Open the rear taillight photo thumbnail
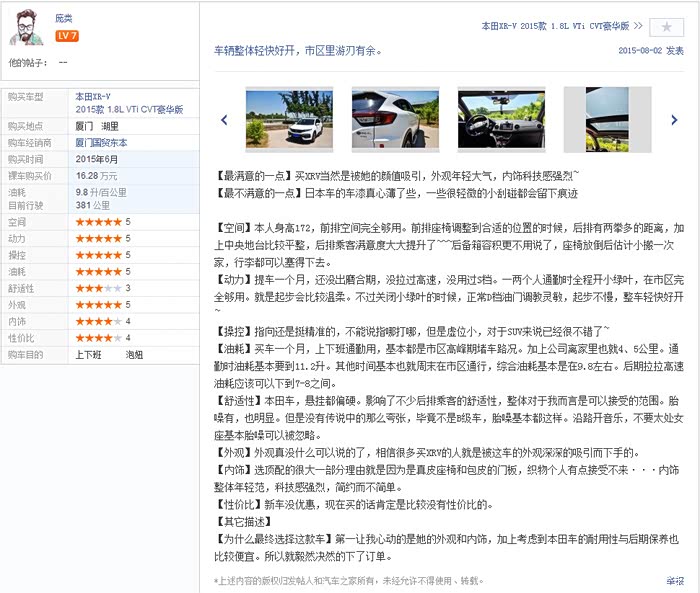Image resolution: width=700 pixels, height=593 pixels. click(395, 119)
